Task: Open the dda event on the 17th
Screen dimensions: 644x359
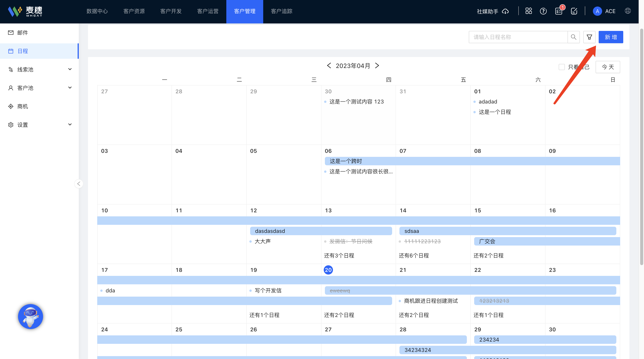Action: point(110,290)
